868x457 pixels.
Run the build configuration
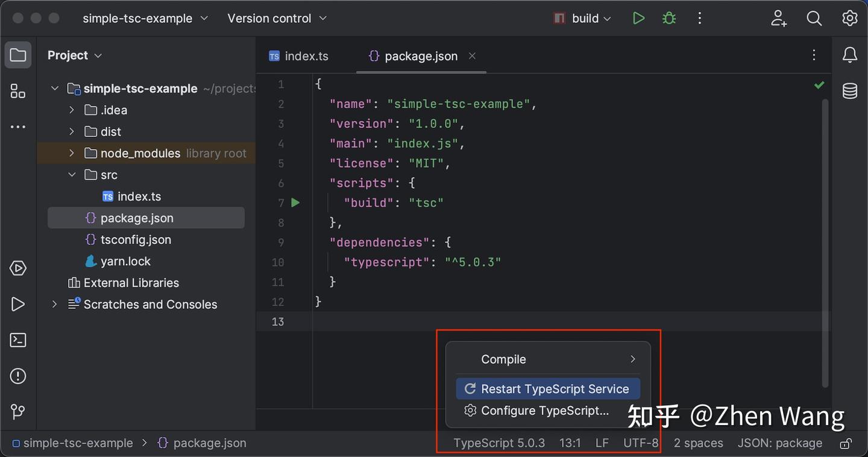coord(639,19)
